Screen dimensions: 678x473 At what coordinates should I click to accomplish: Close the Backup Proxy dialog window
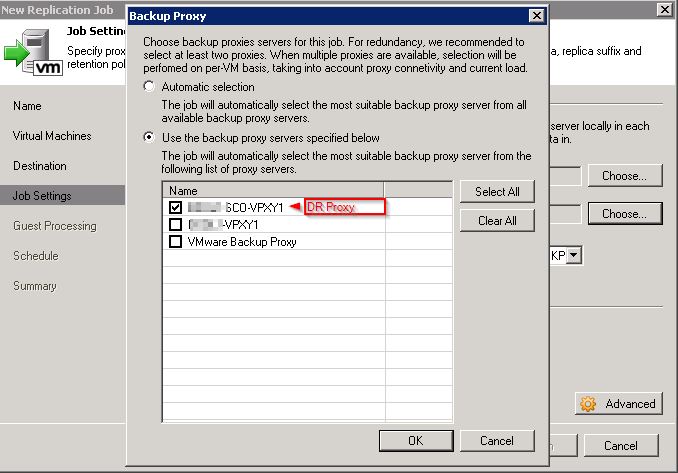click(537, 16)
